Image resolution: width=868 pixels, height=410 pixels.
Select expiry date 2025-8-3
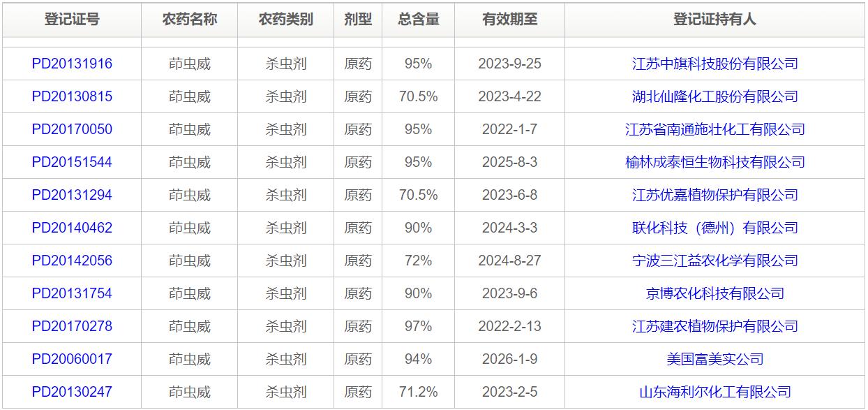pos(509,162)
